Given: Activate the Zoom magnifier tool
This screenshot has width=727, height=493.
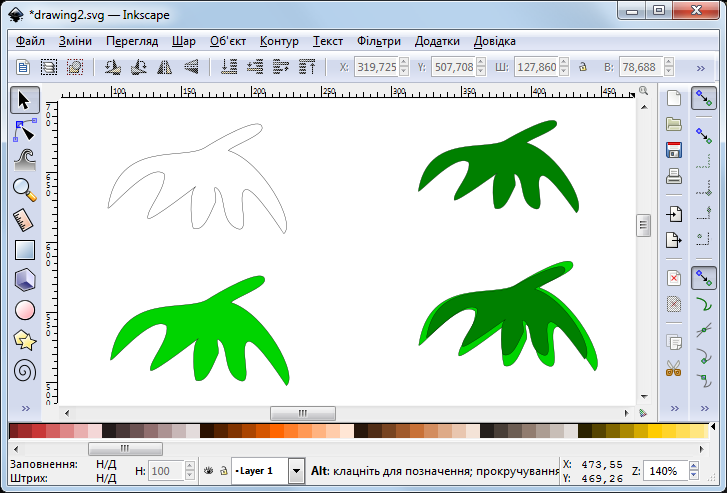Looking at the screenshot, I should [x=25, y=188].
